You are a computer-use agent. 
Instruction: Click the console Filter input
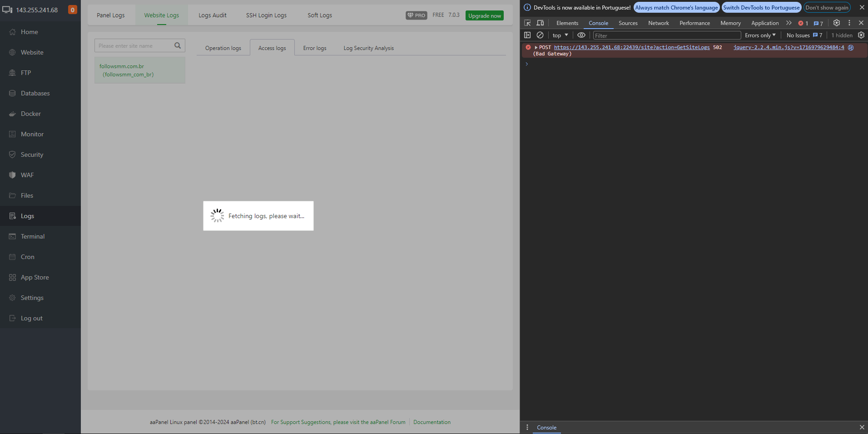pyautogui.click(x=667, y=35)
